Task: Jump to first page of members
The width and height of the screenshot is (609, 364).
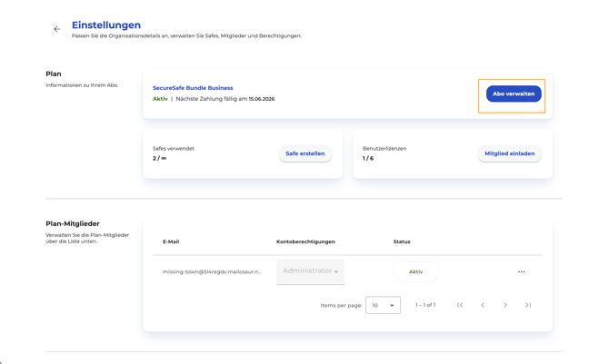Action: (460, 305)
